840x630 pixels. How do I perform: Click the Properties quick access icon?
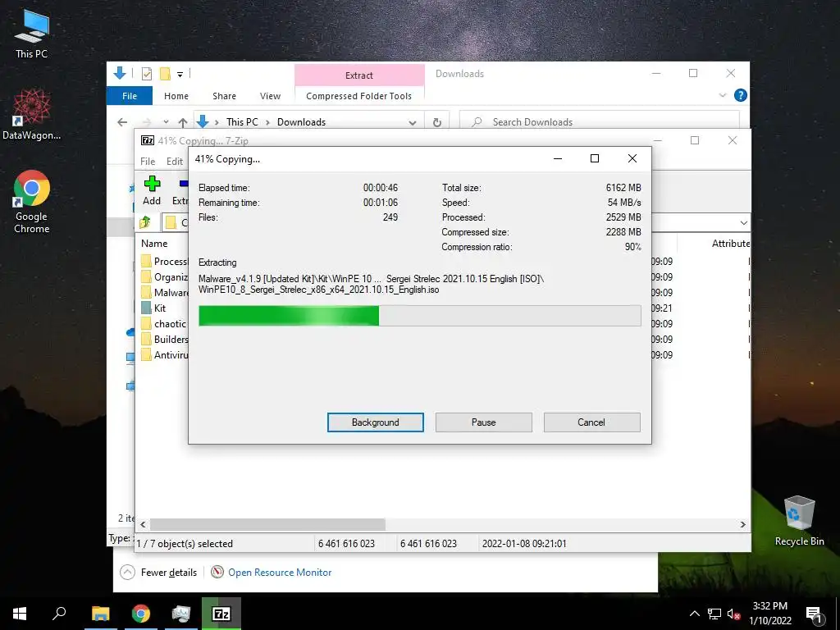147,73
